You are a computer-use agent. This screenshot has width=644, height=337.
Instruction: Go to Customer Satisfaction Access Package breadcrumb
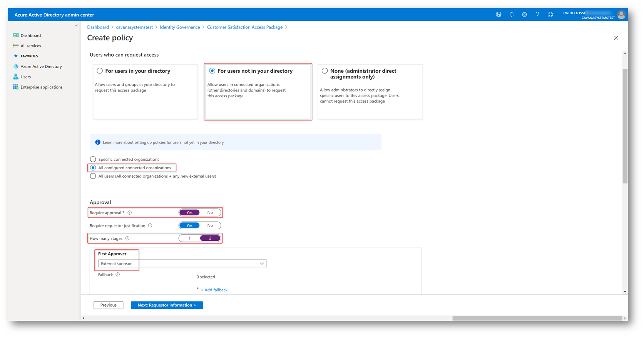(x=245, y=27)
